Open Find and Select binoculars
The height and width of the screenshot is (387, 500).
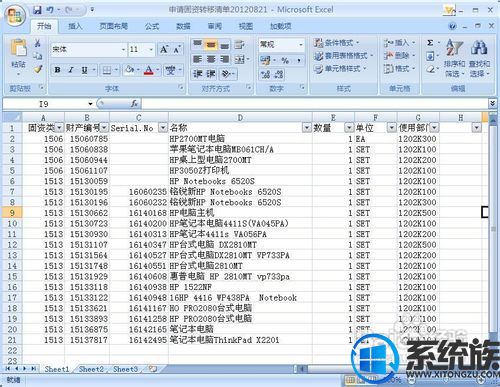point(479,58)
